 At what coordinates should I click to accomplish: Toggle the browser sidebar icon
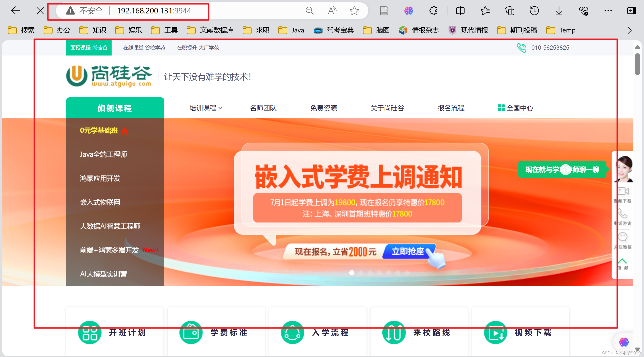click(631, 11)
